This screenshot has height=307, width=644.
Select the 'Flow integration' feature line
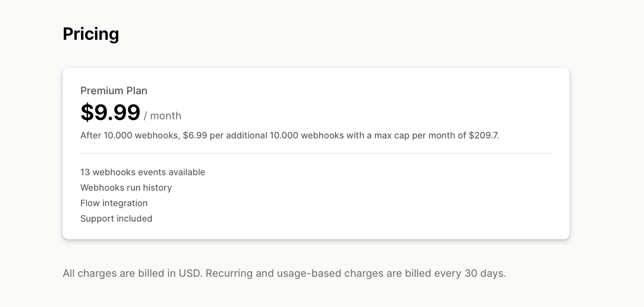(114, 203)
